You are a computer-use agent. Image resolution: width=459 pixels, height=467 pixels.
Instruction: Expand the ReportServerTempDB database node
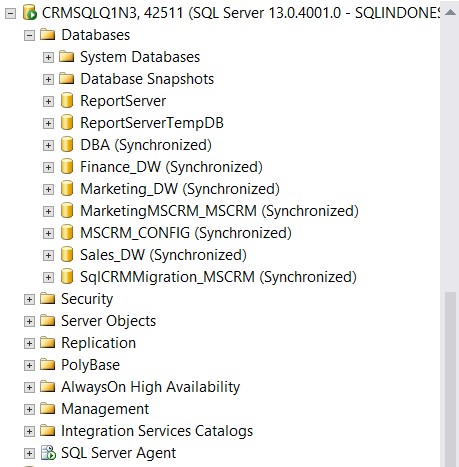[48, 123]
